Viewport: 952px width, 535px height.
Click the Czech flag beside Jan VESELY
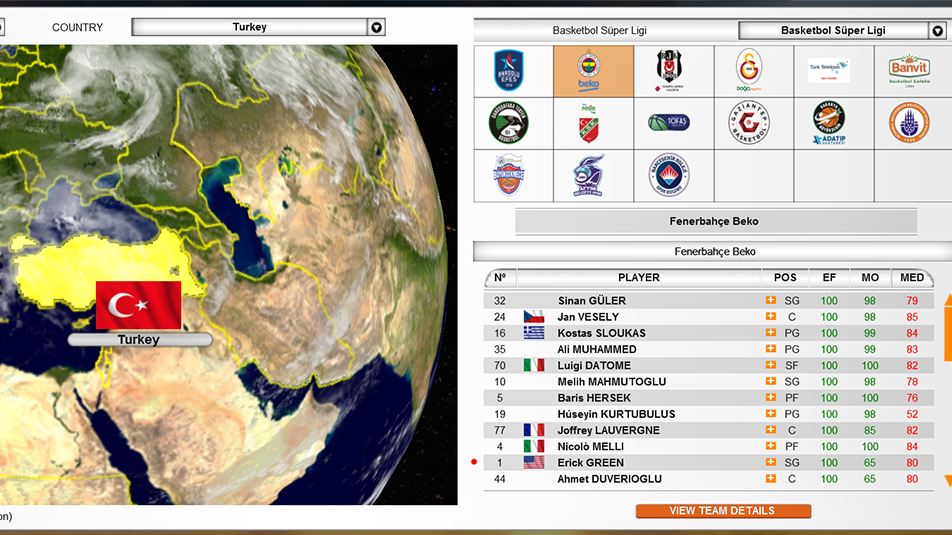click(534, 316)
